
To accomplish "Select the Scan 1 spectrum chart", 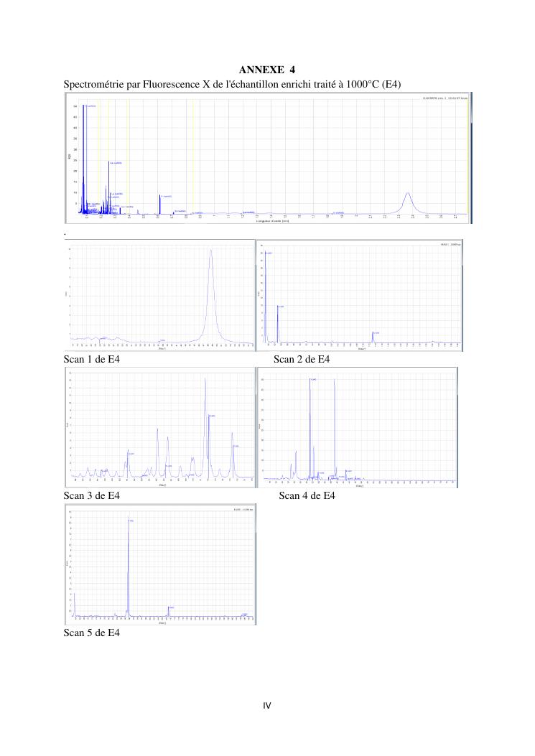I will click(x=160, y=296).
